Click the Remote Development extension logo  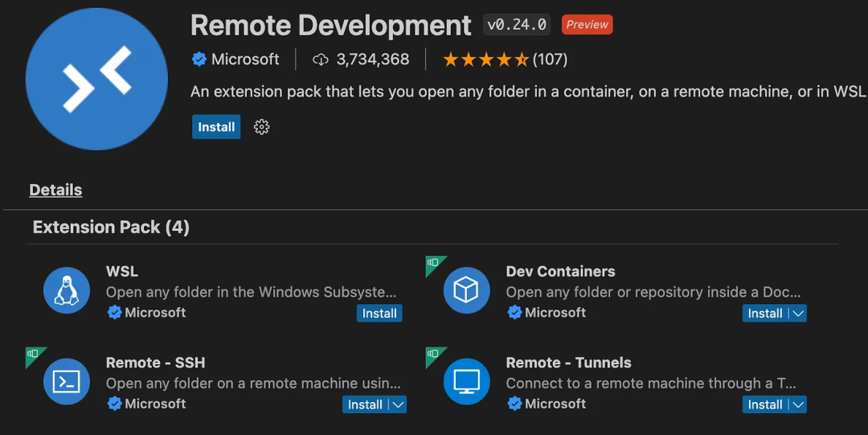pyautogui.click(x=96, y=79)
